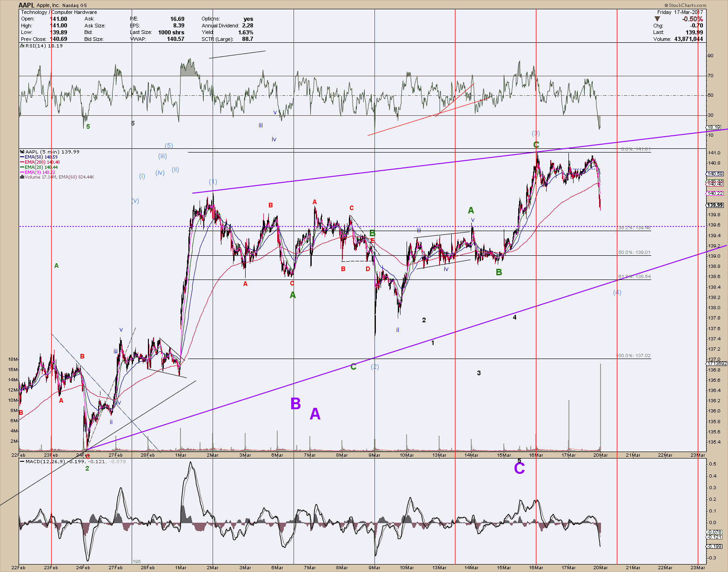
Task: Click the AAPL ticker symbol title
Action: point(27,5)
